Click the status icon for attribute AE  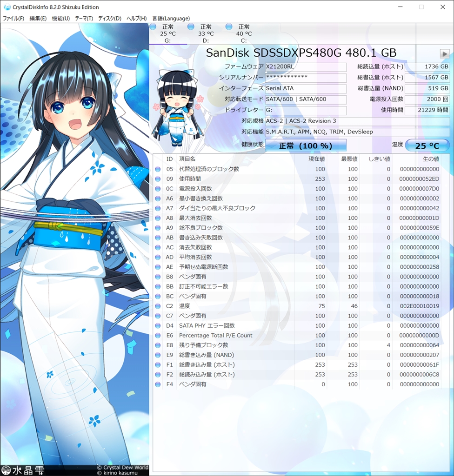[158, 267]
